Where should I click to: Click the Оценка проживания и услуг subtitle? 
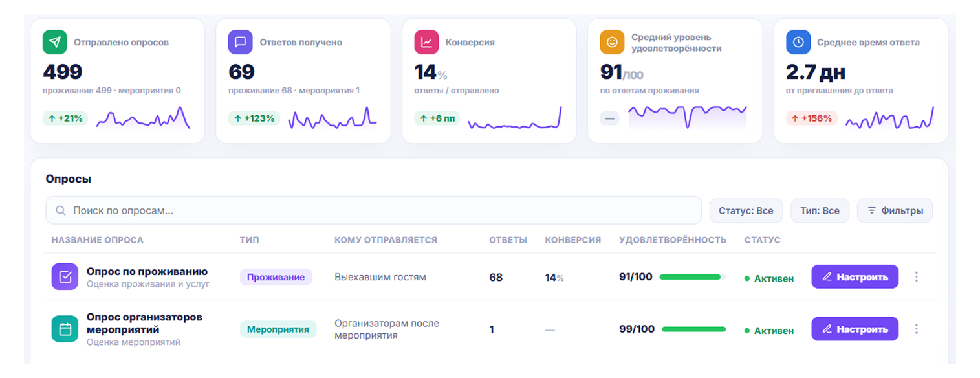click(x=148, y=283)
